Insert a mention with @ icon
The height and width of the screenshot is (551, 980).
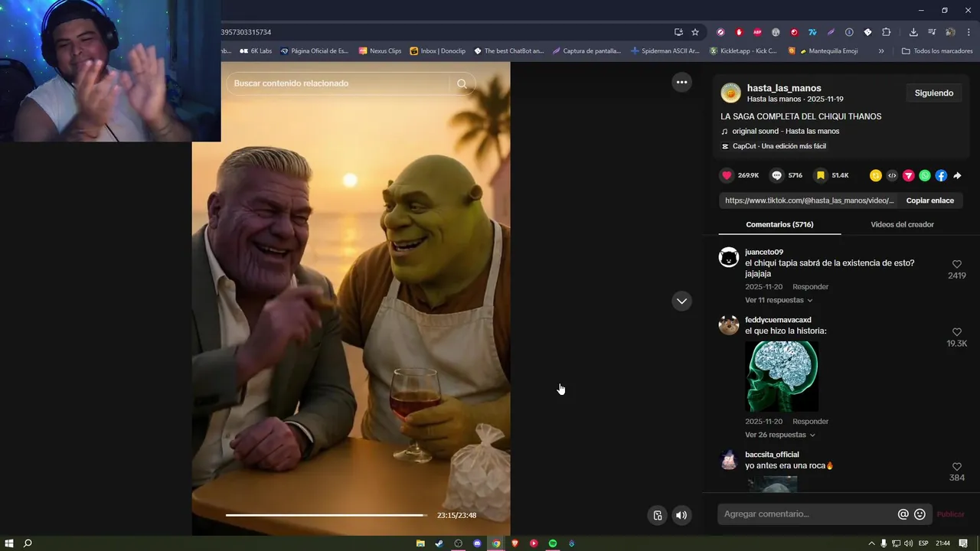tap(903, 514)
